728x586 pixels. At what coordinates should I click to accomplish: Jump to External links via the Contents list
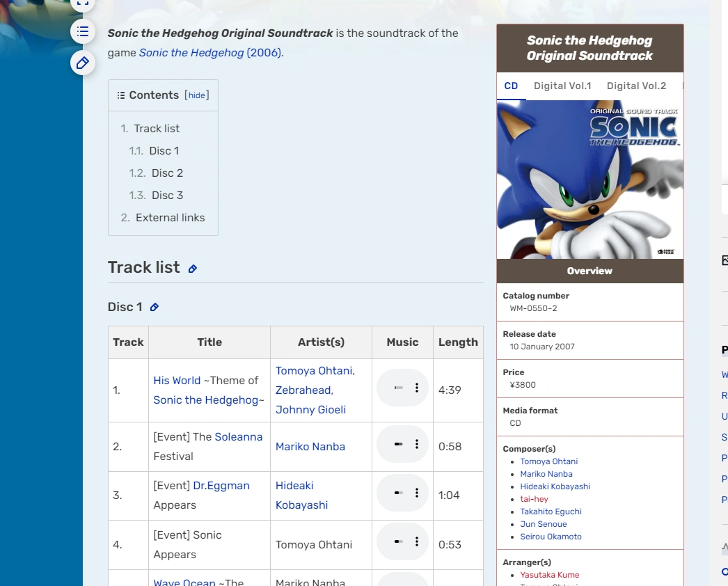[x=171, y=217]
